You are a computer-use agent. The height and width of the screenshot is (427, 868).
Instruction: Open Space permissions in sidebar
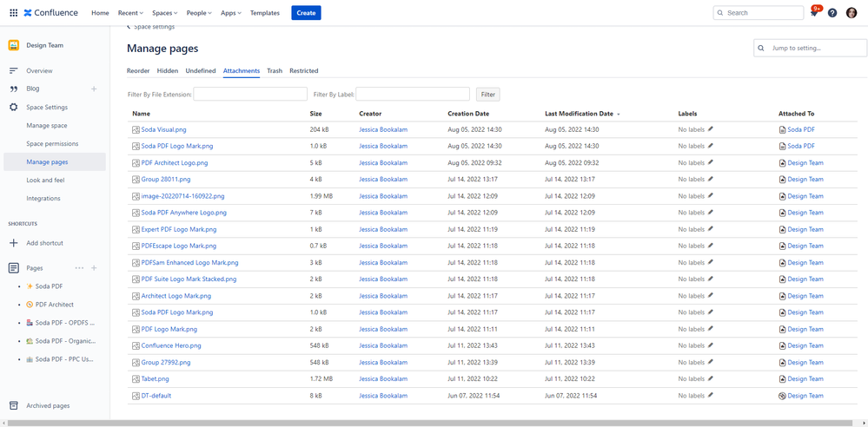tap(53, 144)
